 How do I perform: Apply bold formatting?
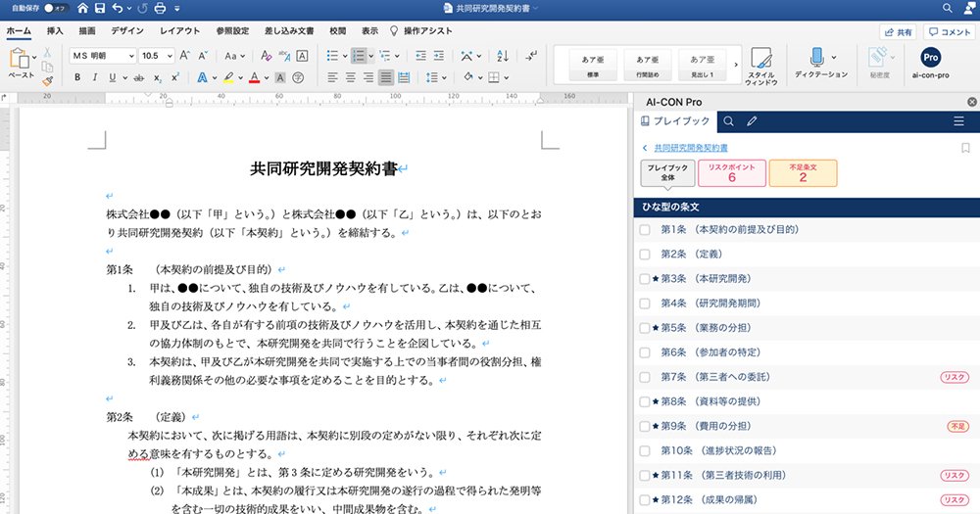click(77, 77)
